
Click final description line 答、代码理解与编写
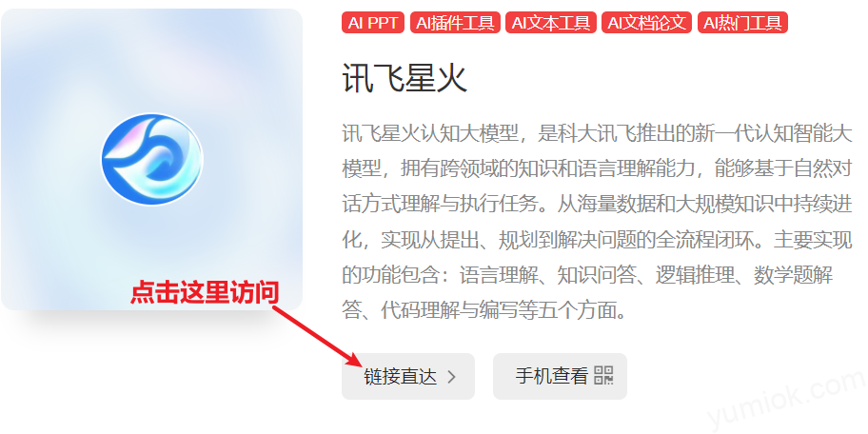[484, 310]
